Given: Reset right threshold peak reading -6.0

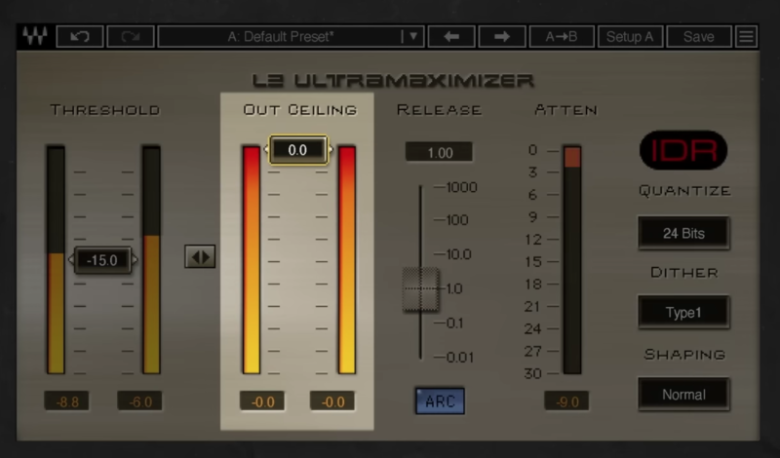Looking at the screenshot, I should point(140,401).
